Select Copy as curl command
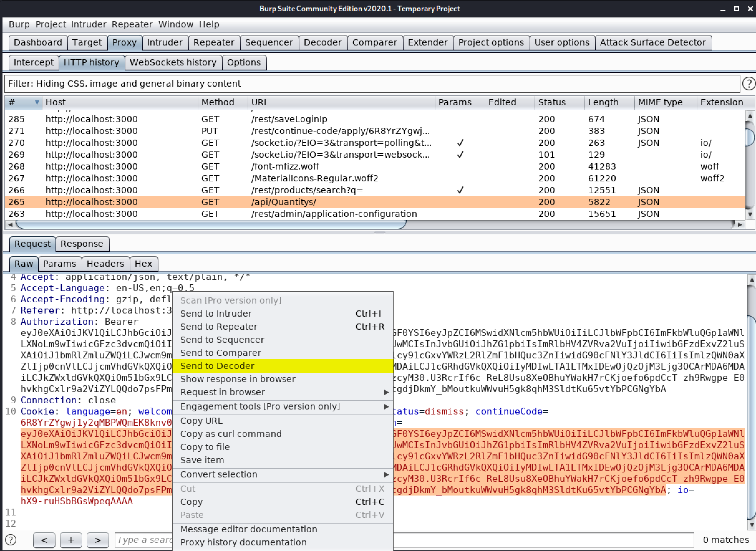 [x=283, y=434]
